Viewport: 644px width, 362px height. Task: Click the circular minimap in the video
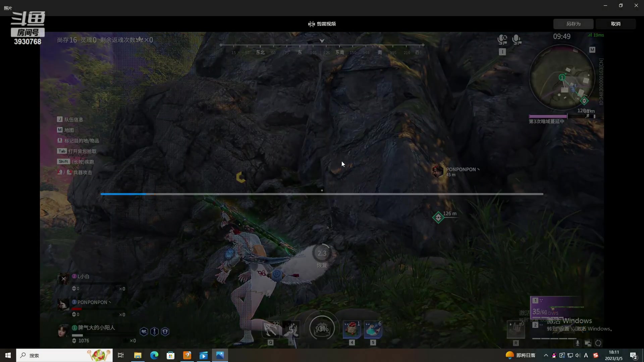pyautogui.click(x=562, y=77)
